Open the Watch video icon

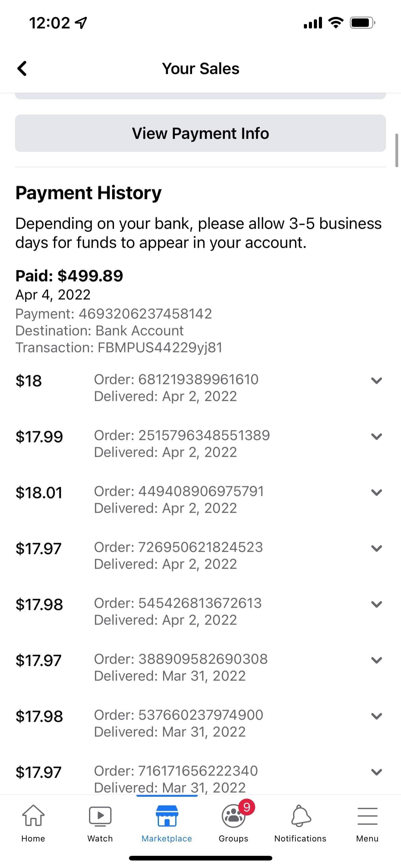click(x=100, y=816)
